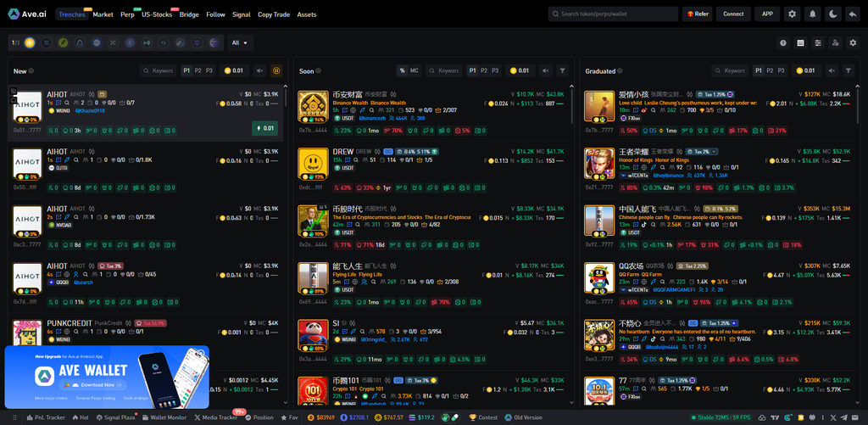Toggle dark mode moon icon
The height and width of the screenshot is (425, 868).
tap(833, 14)
